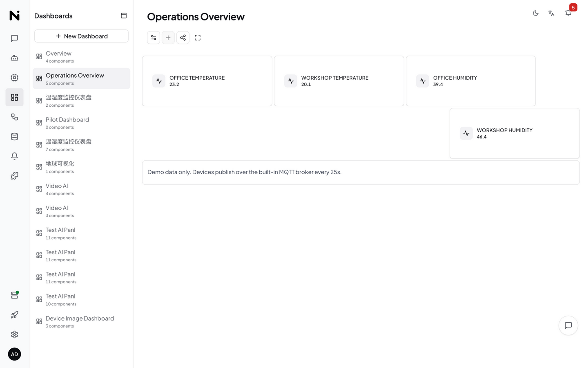Open the alerts bell in left rail
588x368 pixels.
click(x=14, y=156)
